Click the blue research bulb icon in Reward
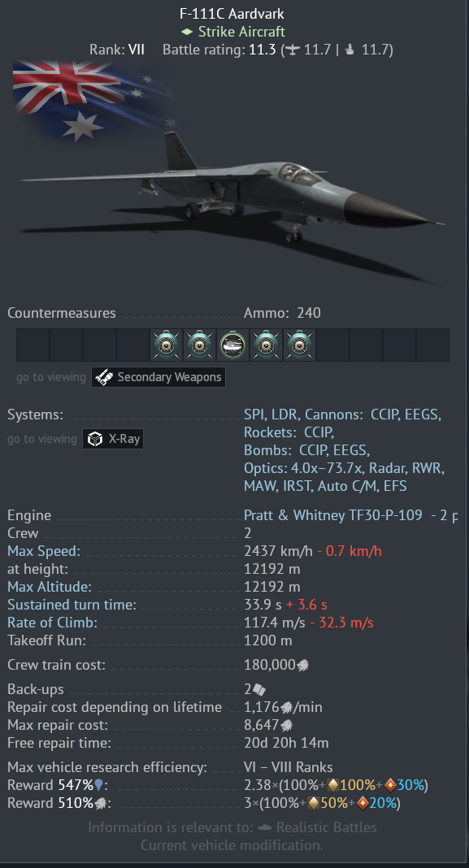 98,785
